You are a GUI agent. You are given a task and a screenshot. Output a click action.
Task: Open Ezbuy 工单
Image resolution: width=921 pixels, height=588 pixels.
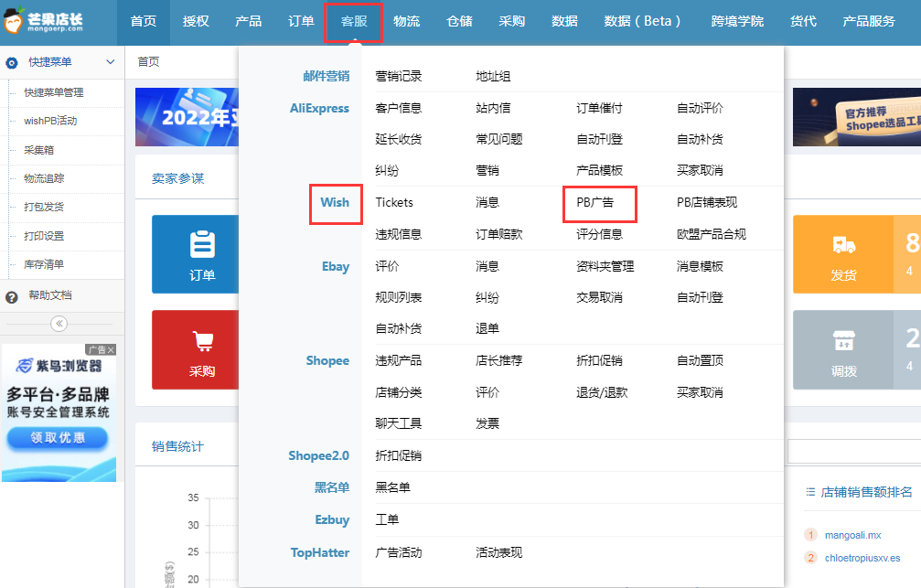click(387, 519)
